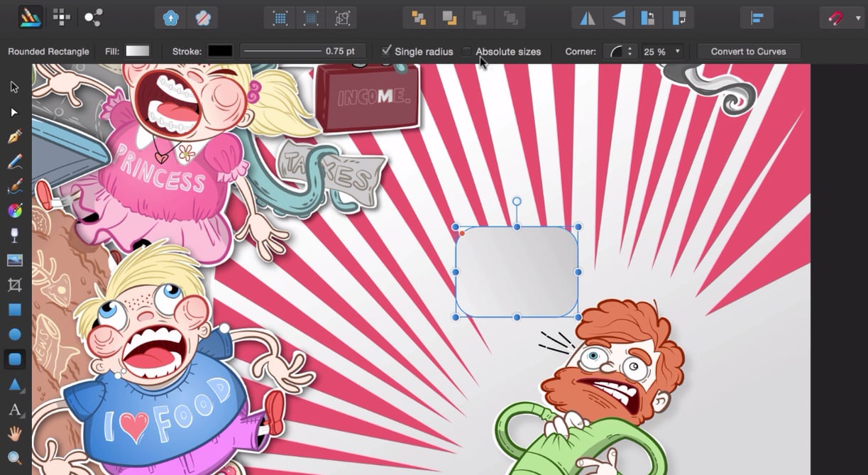
Task: Open the stroke width 0.75 pt control
Action: click(303, 51)
